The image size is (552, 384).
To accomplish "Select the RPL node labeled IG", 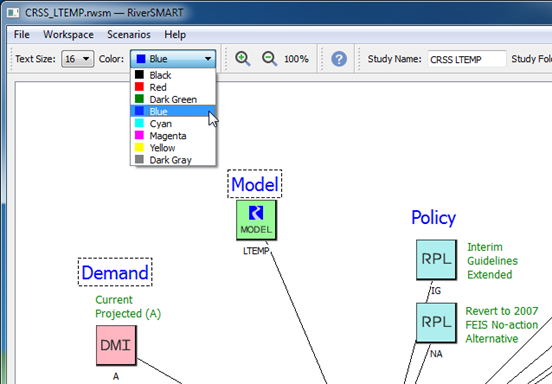I will [437, 260].
